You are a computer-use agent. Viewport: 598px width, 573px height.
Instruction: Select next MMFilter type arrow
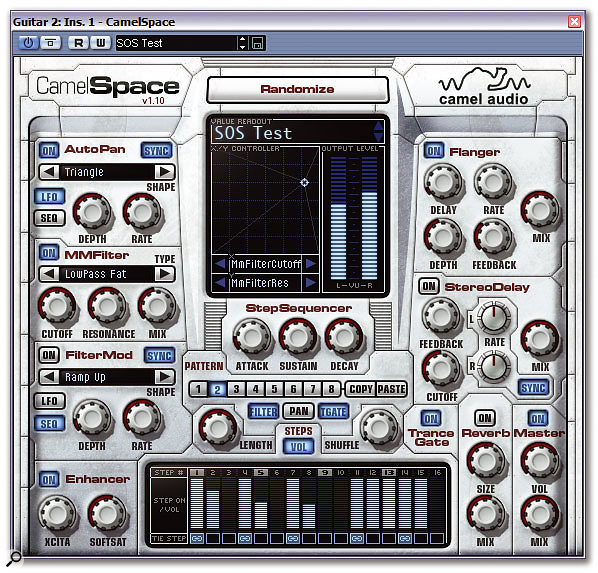point(165,274)
